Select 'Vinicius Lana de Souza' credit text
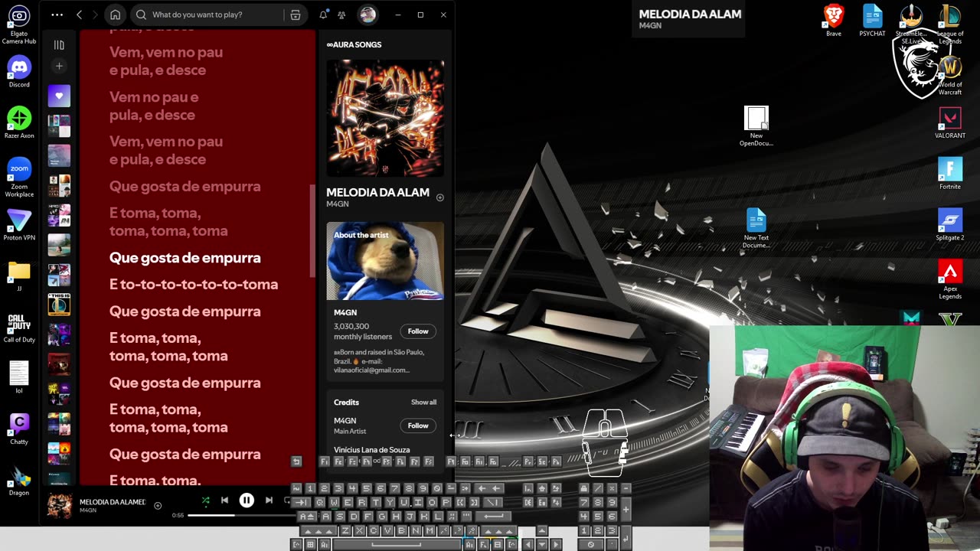980x551 pixels. click(371, 450)
